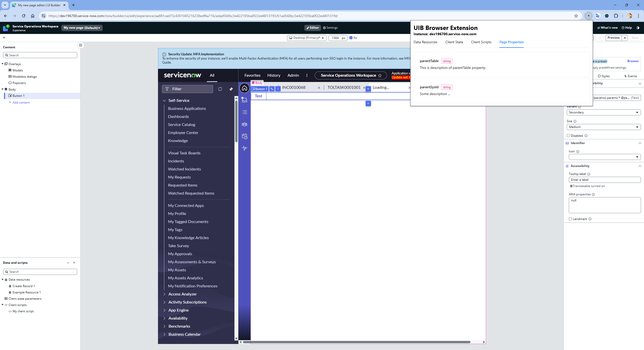Collapse the Content panel icon
644x350 pixels.
pos(80,45)
